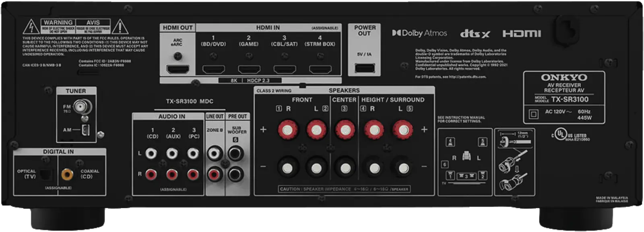This screenshot has width=644, height=232.
Task: Click the Front L red positive speaker terminal
Action: 316,129
